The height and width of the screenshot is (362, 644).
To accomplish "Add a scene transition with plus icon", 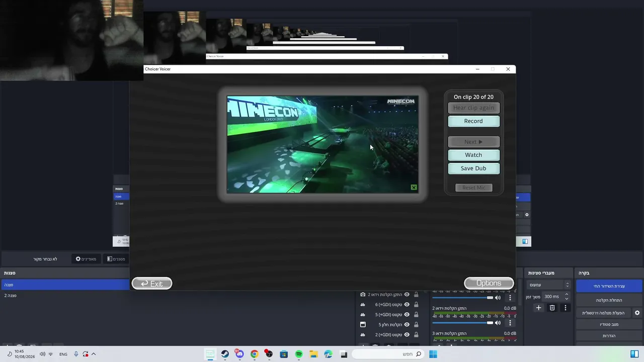I will [x=538, y=308].
